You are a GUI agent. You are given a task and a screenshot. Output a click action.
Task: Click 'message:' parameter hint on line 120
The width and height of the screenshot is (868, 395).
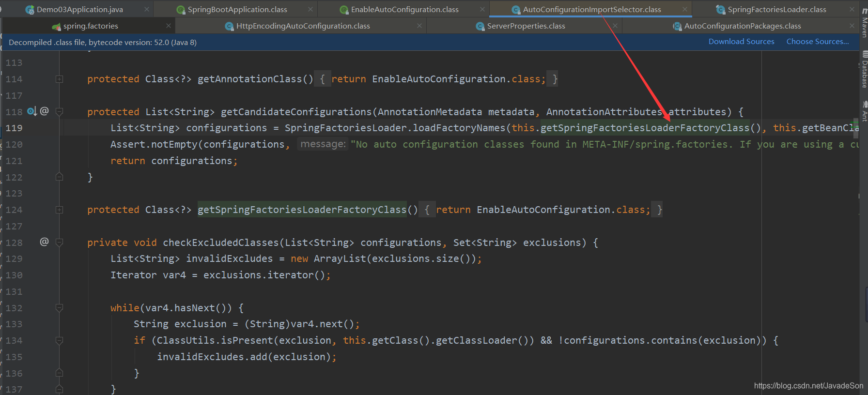click(x=323, y=144)
